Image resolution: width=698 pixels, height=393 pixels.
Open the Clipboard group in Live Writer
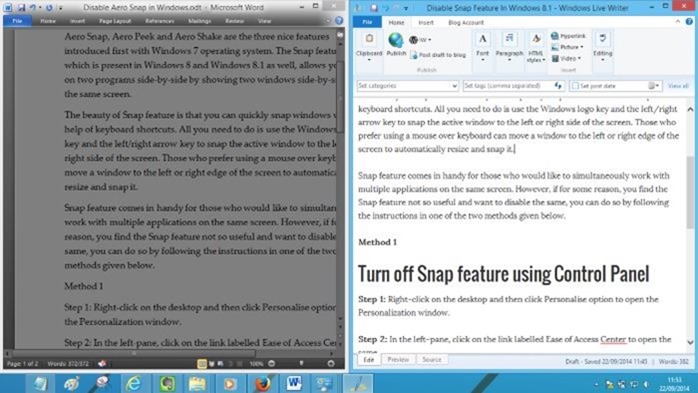369,46
